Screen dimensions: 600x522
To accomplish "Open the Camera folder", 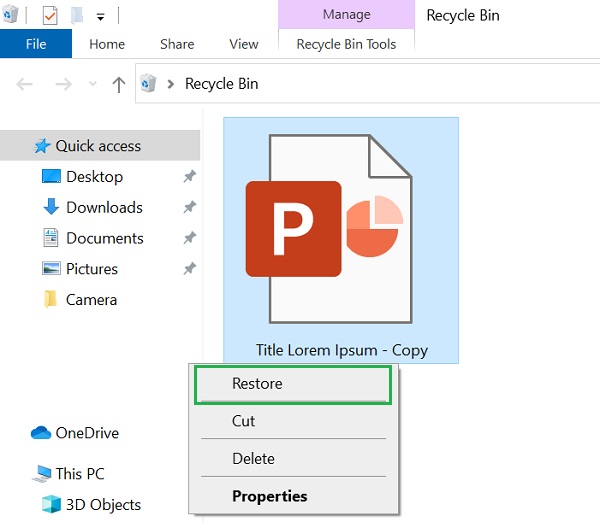I will (91, 300).
